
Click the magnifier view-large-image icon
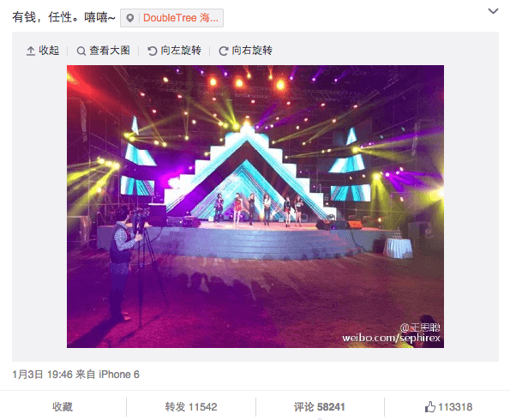(x=81, y=51)
